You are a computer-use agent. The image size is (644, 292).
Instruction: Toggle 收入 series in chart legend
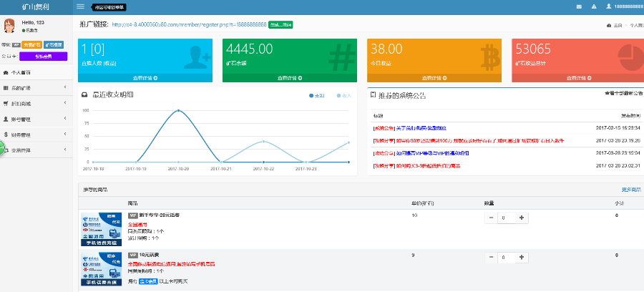(x=343, y=95)
